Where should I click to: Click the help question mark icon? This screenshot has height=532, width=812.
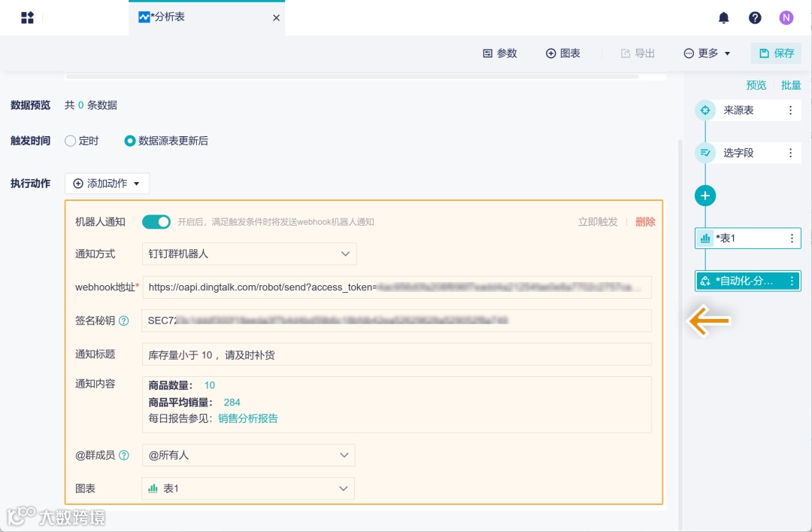tap(755, 17)
